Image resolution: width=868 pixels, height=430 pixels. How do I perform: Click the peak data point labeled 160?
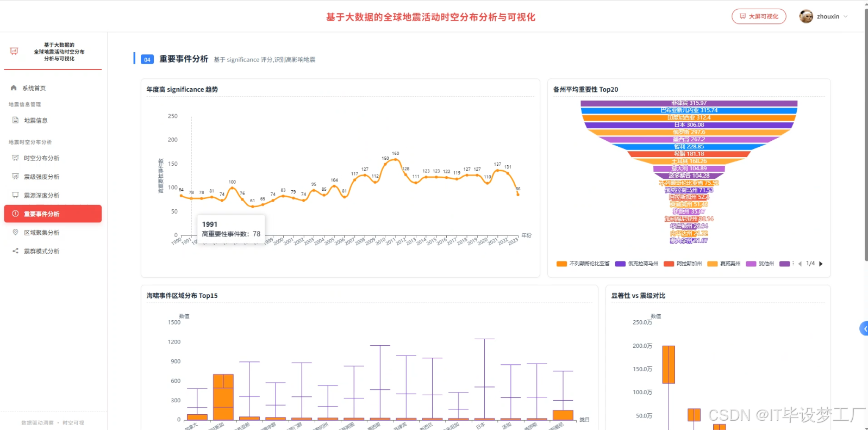pyautogui.click(x=395, y=159)
